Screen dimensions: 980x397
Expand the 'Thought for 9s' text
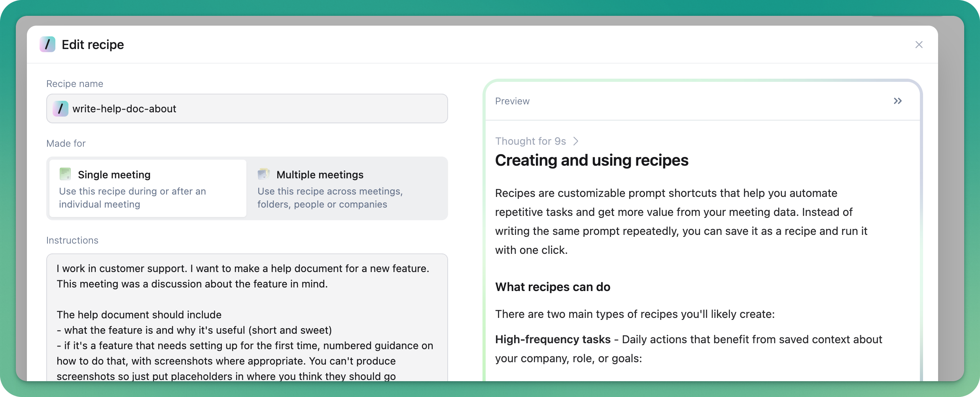(x=531, y=141)
